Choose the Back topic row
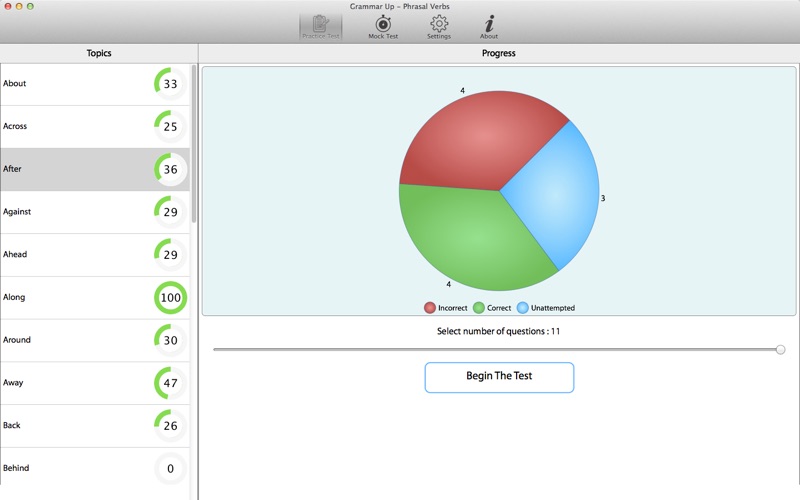Screen dimensions: 800x500 (95, 426)
